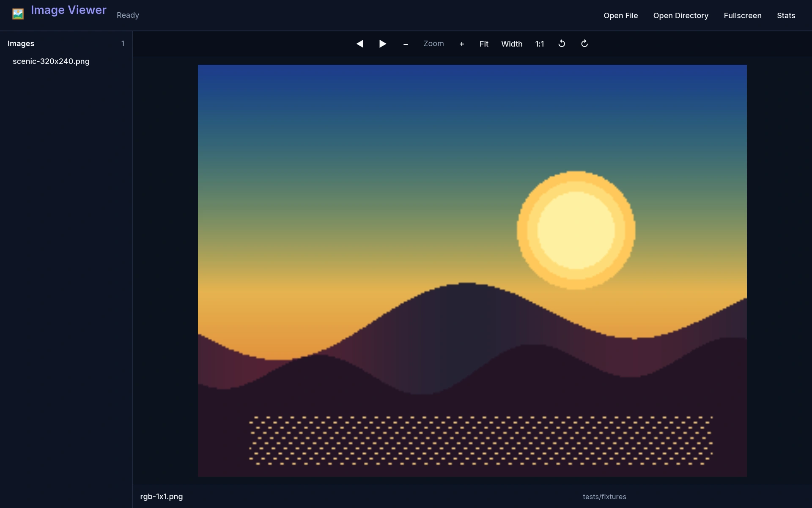Set zoom to 1:1 actual size
Viewport: 812px width, 508px height.
(x=540, y=44)
